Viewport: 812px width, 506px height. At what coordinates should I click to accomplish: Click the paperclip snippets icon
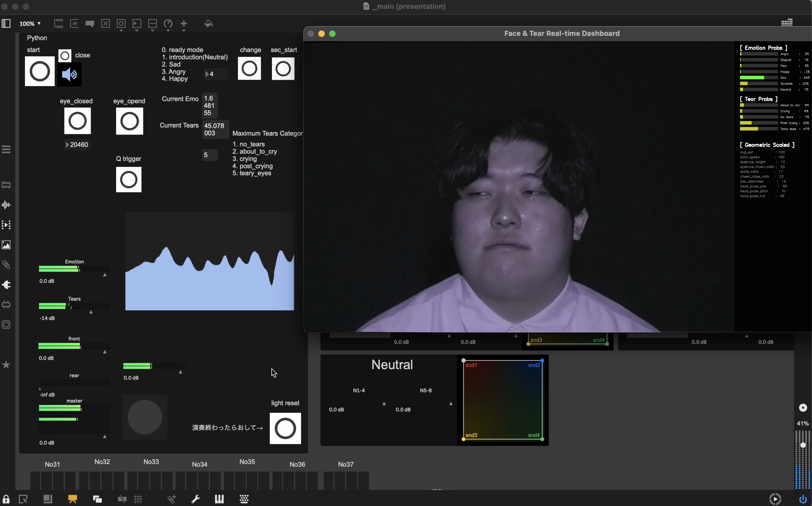click(x=6, y=265)
